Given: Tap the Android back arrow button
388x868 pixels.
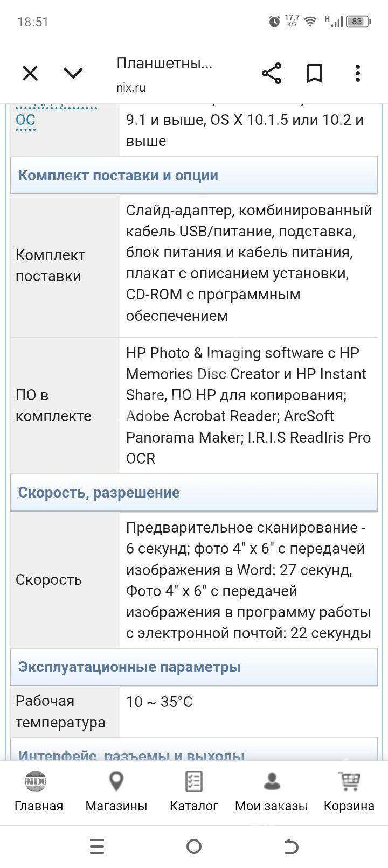Looking at the screenshot, I should tap(291, 846).
